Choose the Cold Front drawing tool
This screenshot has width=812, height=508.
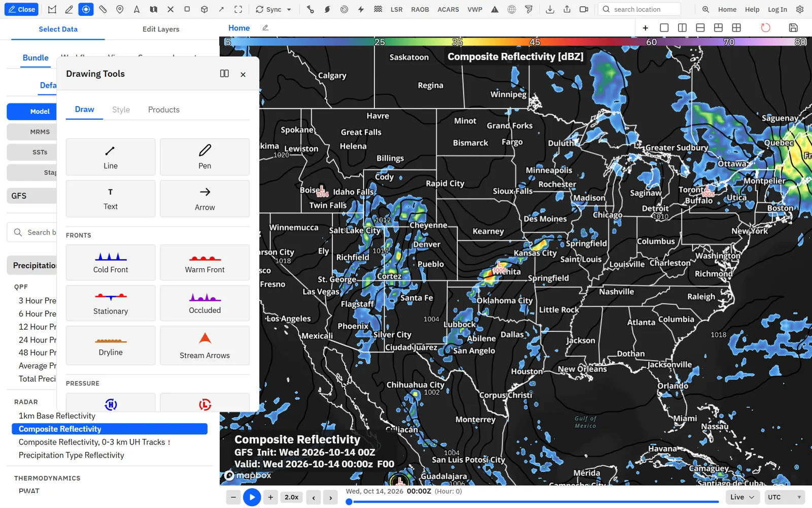[111, 262]
